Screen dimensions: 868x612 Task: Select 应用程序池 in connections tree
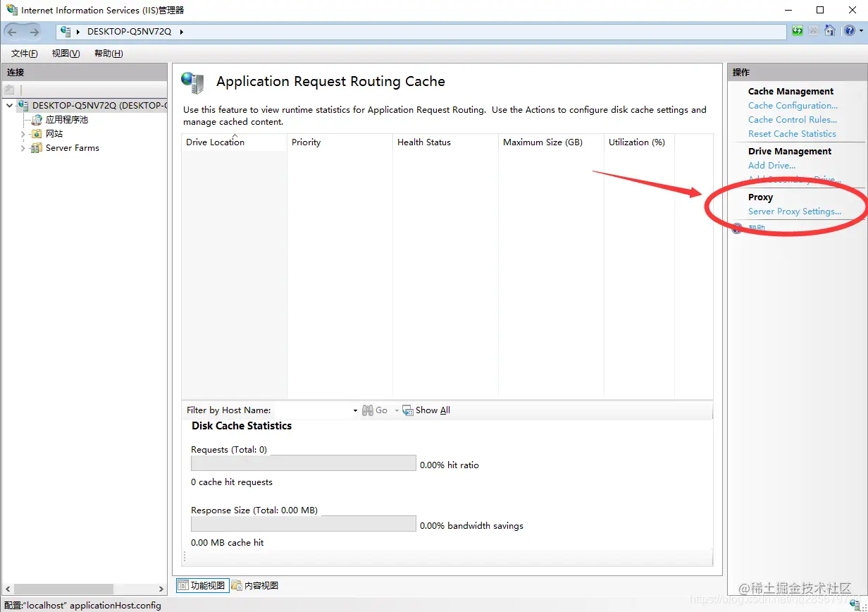[x=67, y=120]
